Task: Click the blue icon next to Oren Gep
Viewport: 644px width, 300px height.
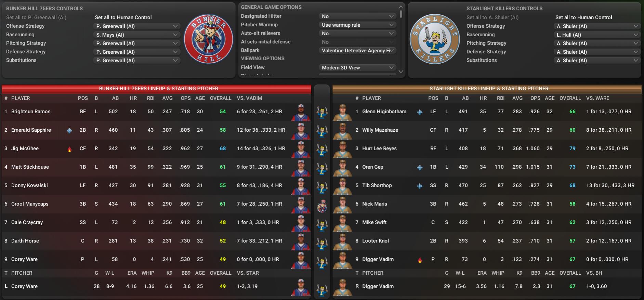Action: click(x=420, y=167)
